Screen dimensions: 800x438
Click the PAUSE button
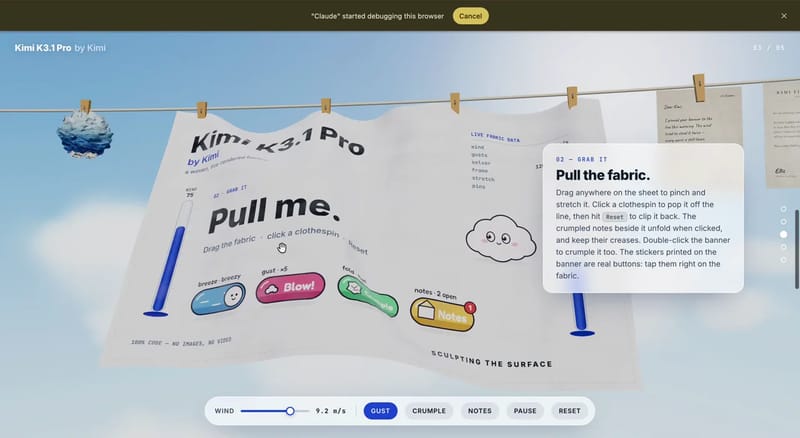pos(525,411)
